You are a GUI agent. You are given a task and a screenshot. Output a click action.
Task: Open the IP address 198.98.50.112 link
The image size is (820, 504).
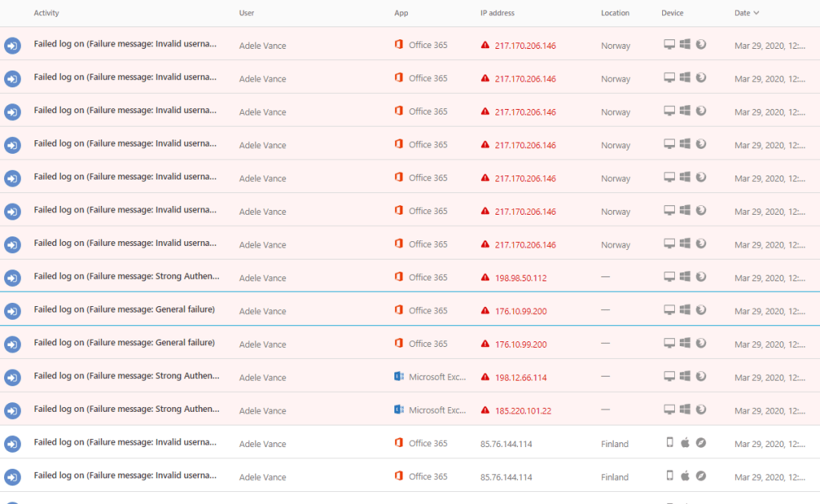point(520,278)
